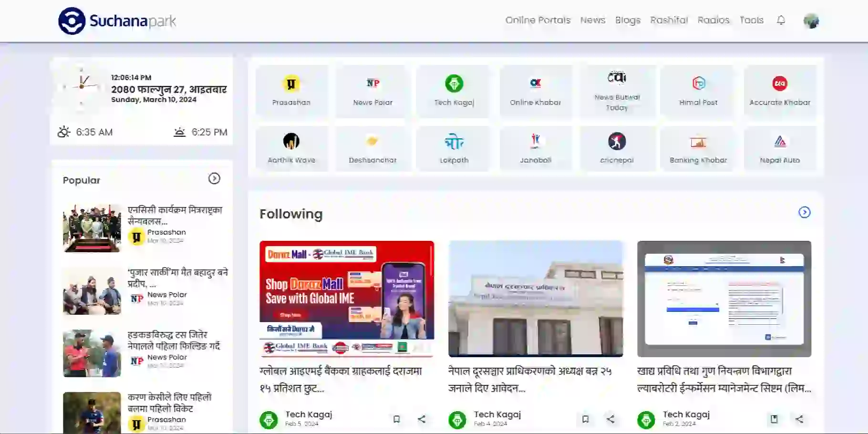Click the sunrise time 6:35 AM

pos(85,132)
